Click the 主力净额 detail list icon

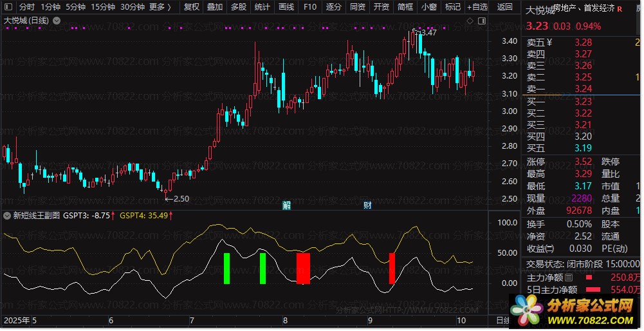click(569, 278)
